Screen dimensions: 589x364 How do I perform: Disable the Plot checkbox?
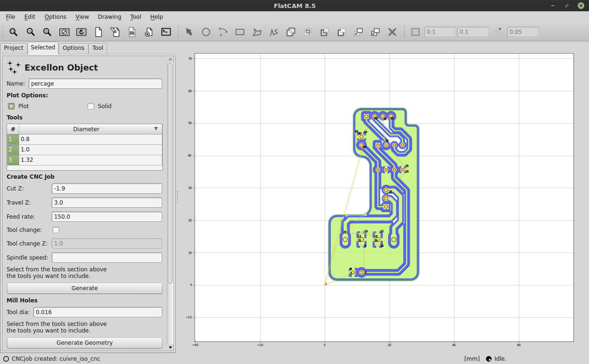(11, 106)
